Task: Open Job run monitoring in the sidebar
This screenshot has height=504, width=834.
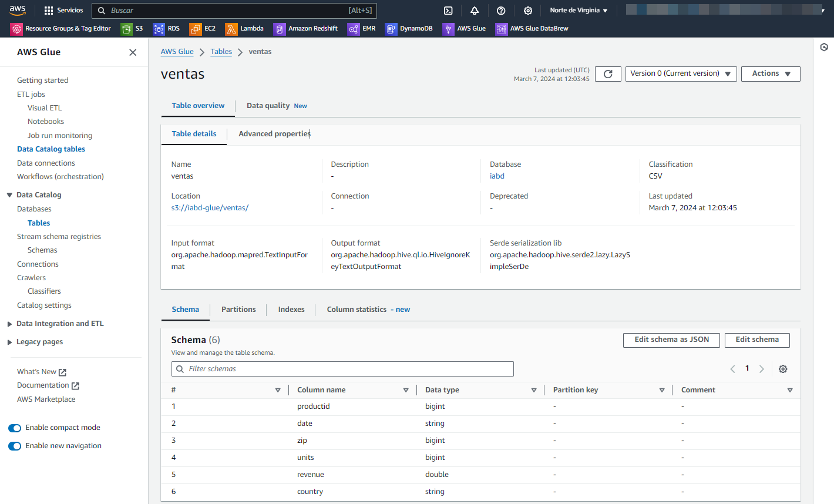Action: [x=60, y=136]
